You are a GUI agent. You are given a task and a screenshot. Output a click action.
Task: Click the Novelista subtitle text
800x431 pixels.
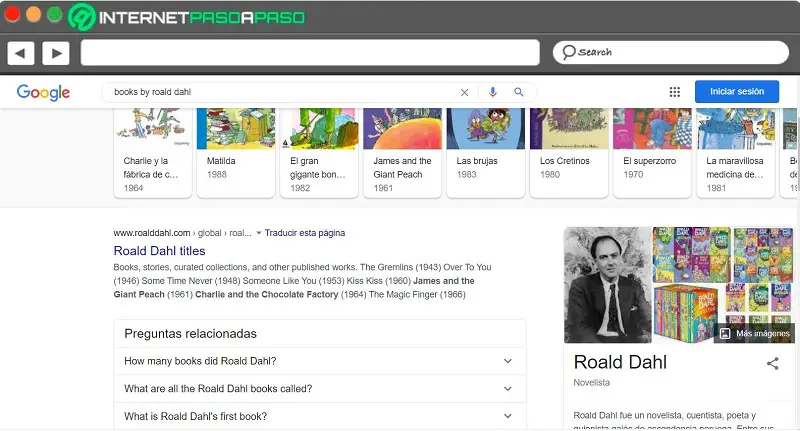[591, 383]
